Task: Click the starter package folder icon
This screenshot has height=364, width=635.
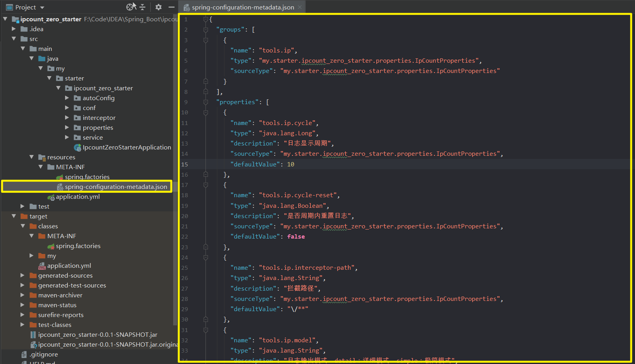Action: coord(60,78)
